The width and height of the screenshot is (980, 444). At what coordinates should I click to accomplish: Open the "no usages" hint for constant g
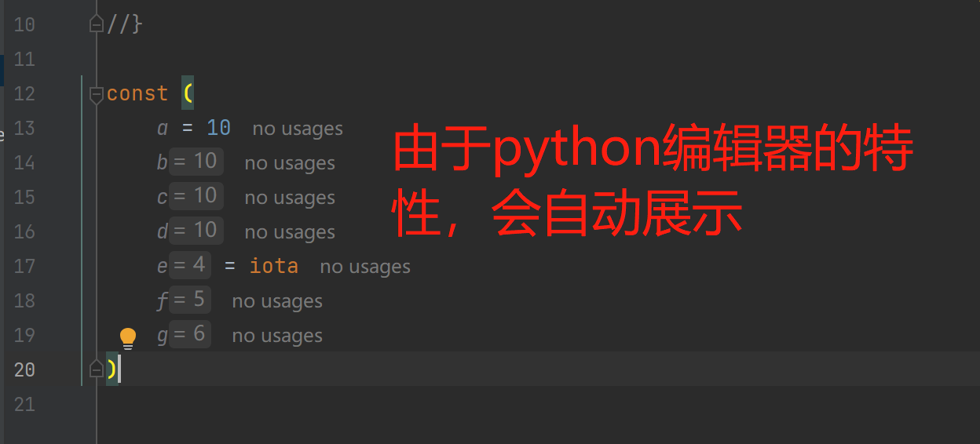click(277, 336)
